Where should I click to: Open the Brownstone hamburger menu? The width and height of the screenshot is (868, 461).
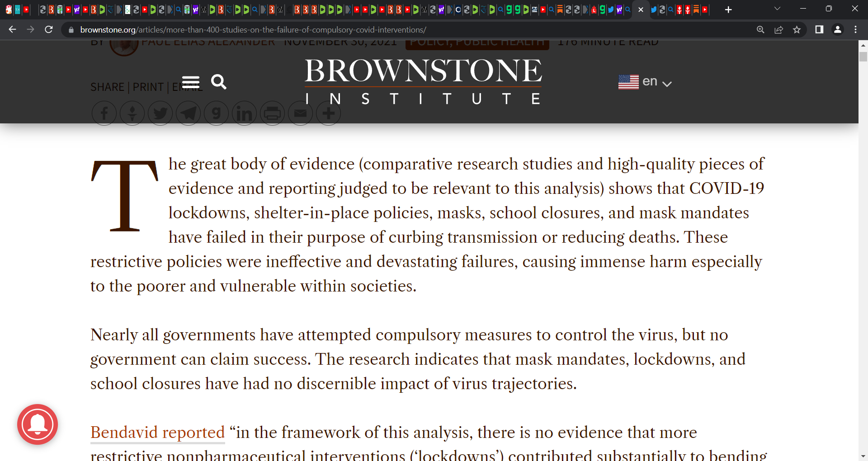click(x=190, y=82)
